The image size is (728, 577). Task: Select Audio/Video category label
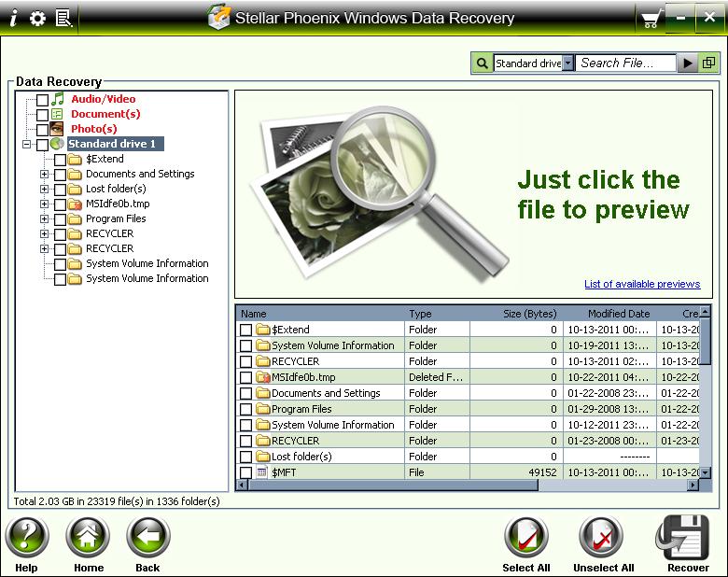click(x=103, y=99)
